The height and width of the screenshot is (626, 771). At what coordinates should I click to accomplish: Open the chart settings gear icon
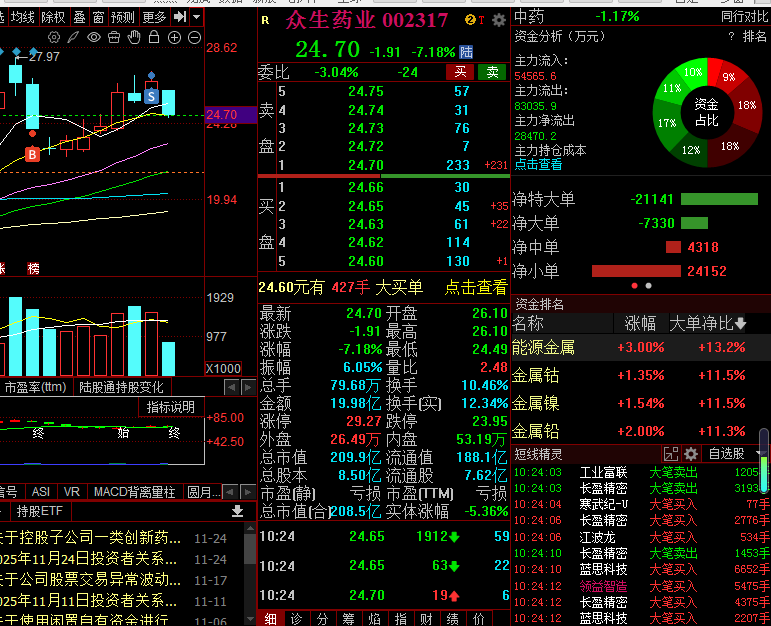(54, 37)
